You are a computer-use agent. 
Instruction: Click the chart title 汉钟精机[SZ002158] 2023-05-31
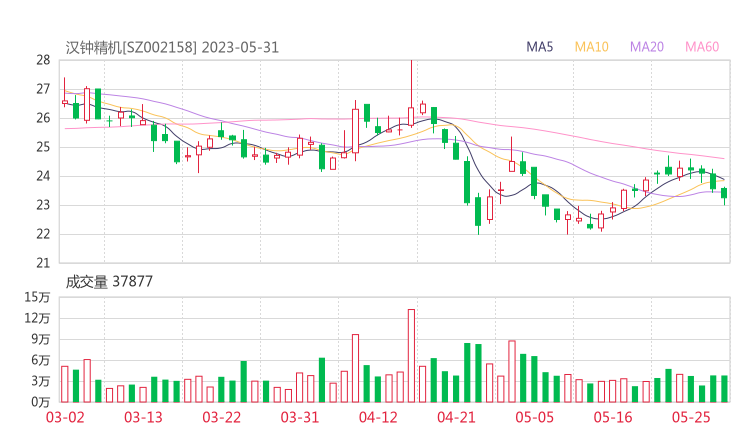click(x=172, y=48)
